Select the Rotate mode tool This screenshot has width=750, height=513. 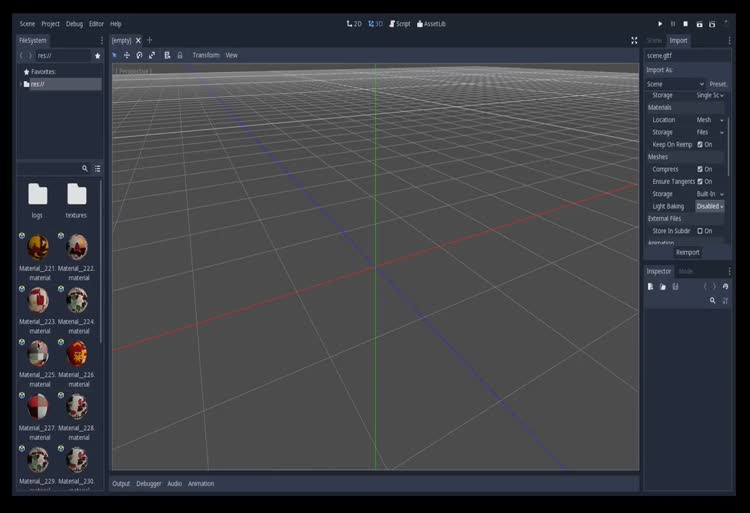(139, 55)
